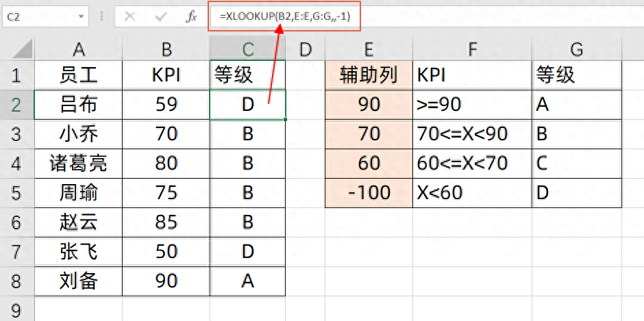This screenshot has height=321, width=644.
Task: Select row 6 header
Action: click(x=17, y=222)
